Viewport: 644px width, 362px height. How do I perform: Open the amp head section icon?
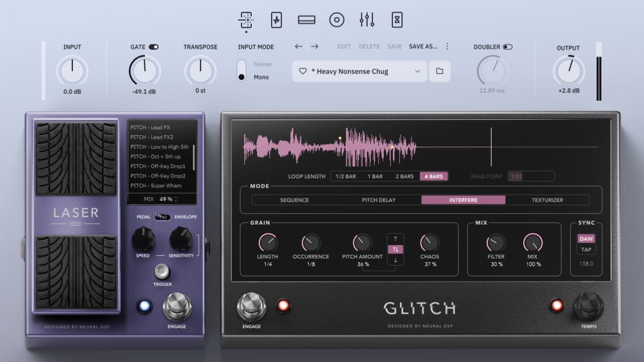[306, 20]
